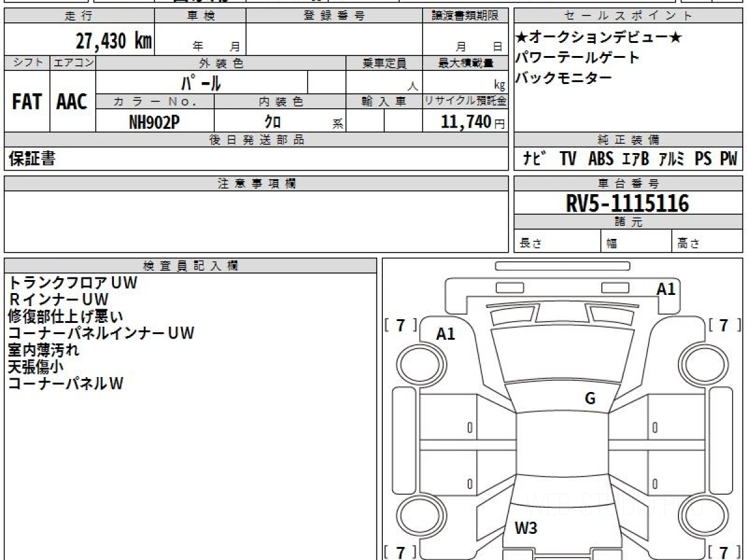Click the セールスポイント header
This screenshot has height=560, width=747.
(x=628, y=16)
